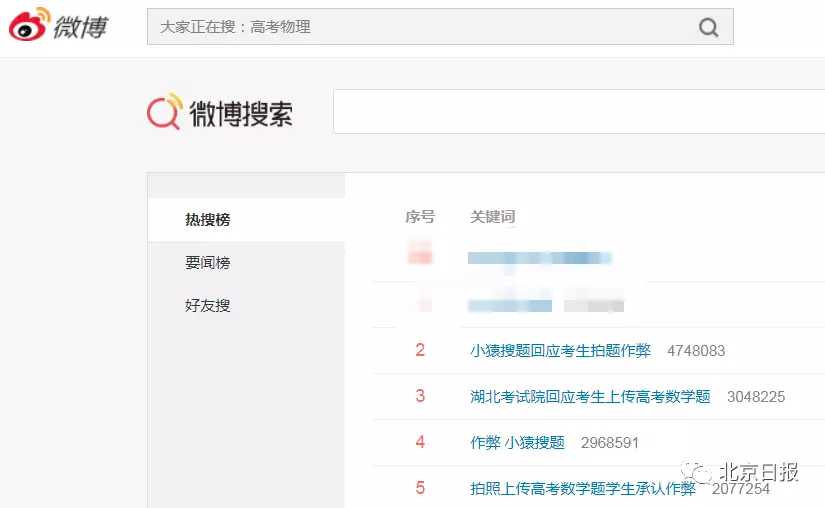Open topic 拍照上传高考数学题学生承认作弊
825x508 pixels.
[582, 489]
